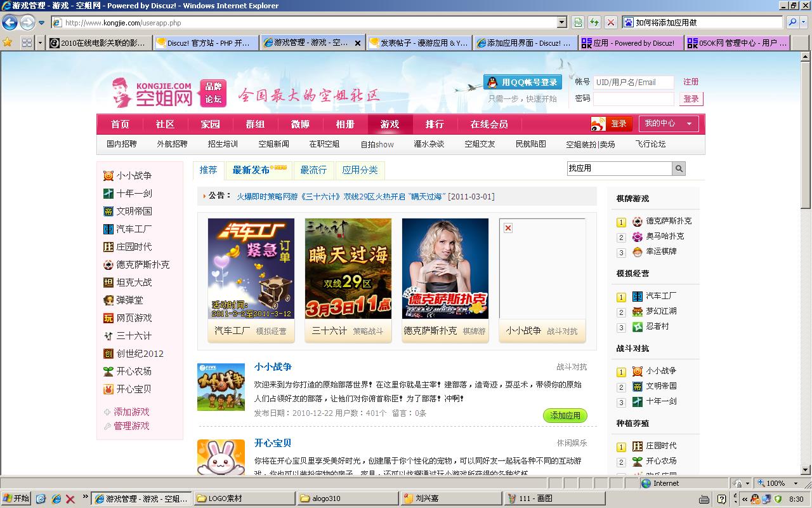Open the 德克萨斯扑克 banner thumbnail

pos(445,269)
